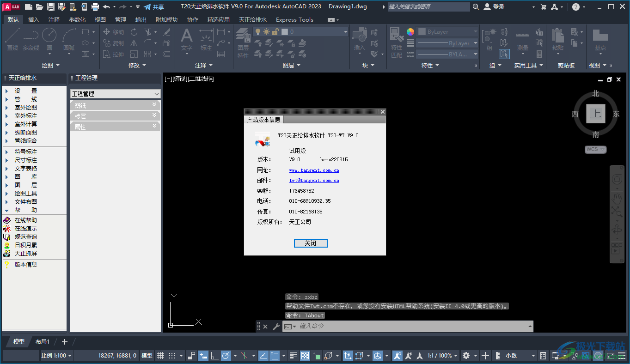Toggle polar tracking in status bar
The height and width of the screenshot is (364, 630).
point(226,356)
